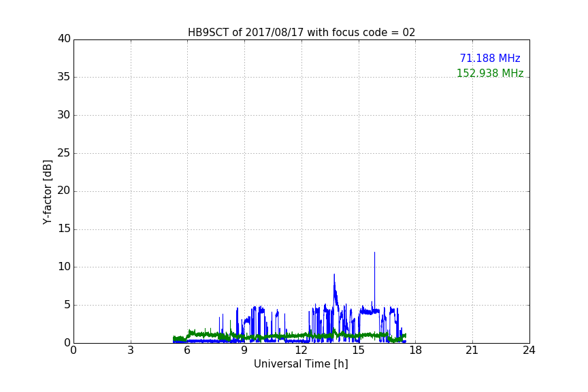Click the Universal Time [h] axis label

301,364
